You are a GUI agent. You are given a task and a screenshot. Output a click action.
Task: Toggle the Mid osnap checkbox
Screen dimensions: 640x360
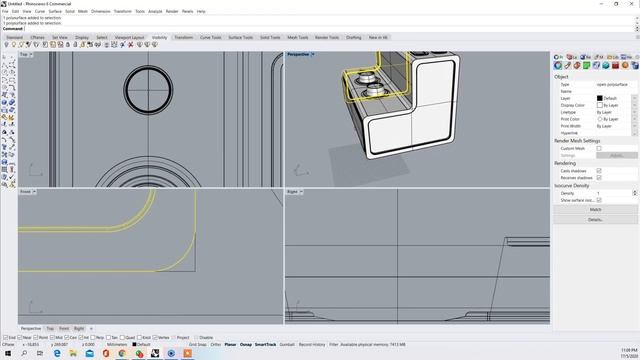pyautogui.click(x=52, y=338)
